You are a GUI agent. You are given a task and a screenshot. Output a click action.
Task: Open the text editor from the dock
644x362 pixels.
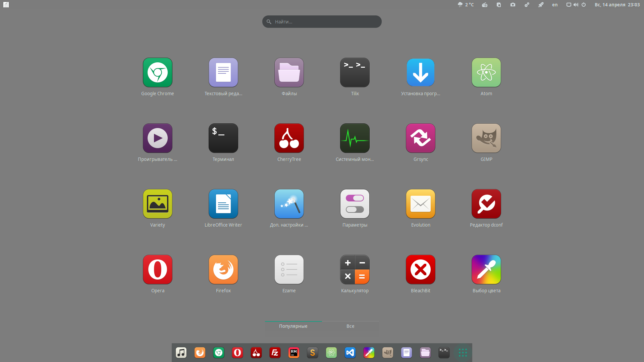pyautogui.click(x=407, y=353)
